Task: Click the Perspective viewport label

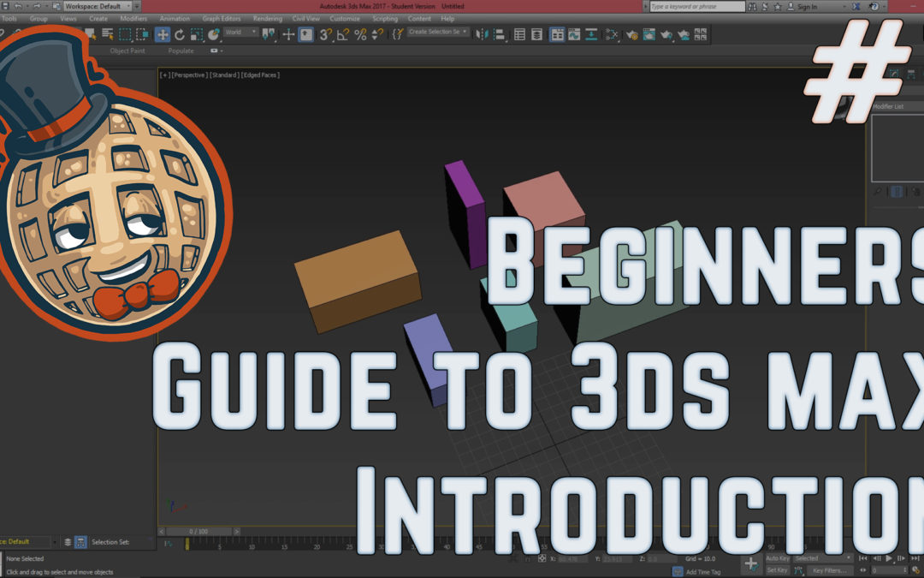Action: 189,74
